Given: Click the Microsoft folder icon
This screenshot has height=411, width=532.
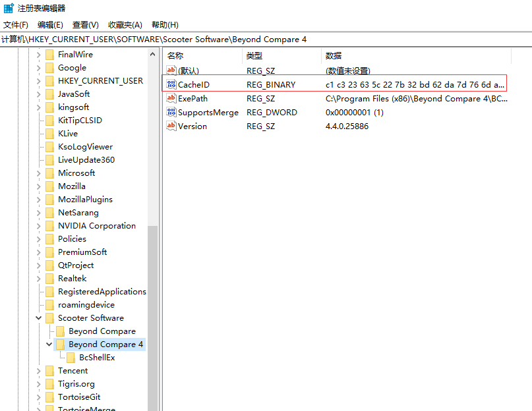Looking at the screenshot, I should 49,173.
